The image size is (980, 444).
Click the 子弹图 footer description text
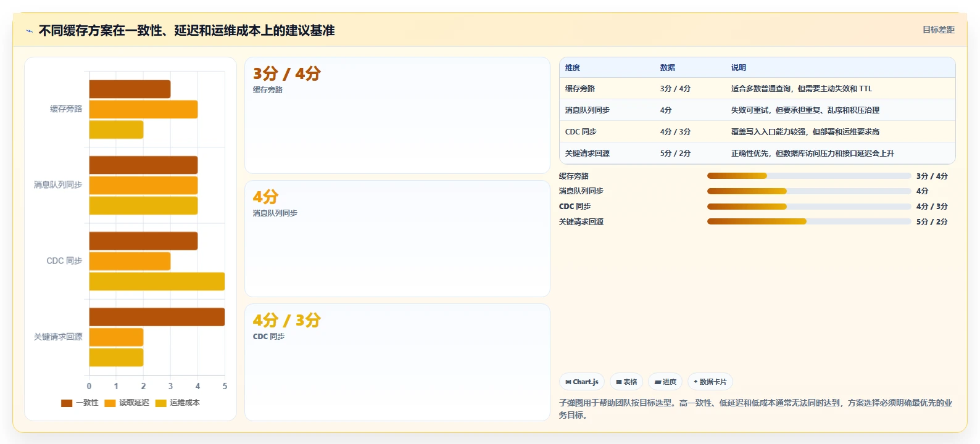tap(755, 409)
